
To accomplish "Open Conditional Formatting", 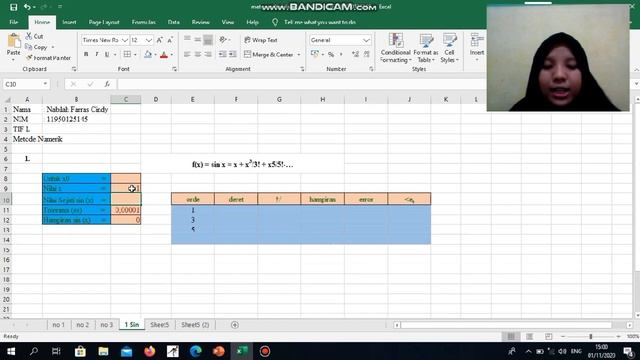I will pyautogui.click(x=396, y=48).
